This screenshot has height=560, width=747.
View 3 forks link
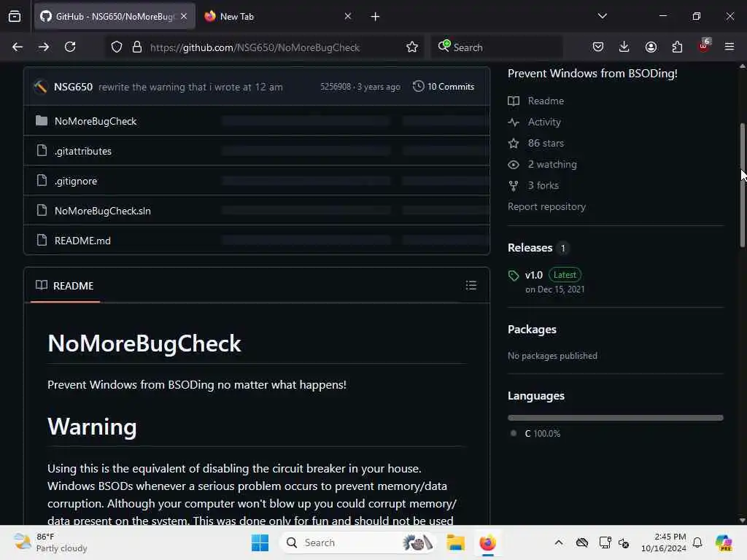pos(543,185)
